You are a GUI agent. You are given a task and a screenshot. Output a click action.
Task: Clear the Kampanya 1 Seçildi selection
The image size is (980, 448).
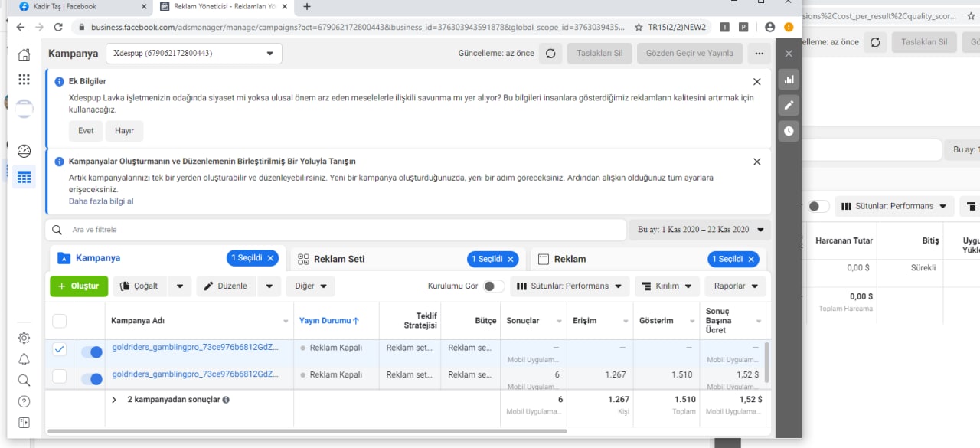270,259
